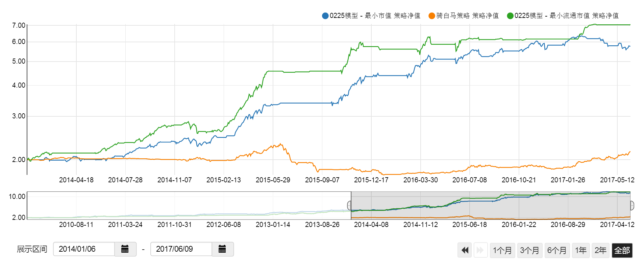Viewport: 644px width, 275px height.
Task: Click the 2014-04-18 main axis label
Action: click(x=76, y=180)
